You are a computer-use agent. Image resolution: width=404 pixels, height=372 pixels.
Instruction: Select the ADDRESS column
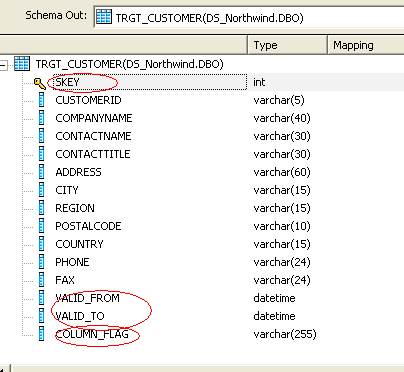[x=78, y=172]
